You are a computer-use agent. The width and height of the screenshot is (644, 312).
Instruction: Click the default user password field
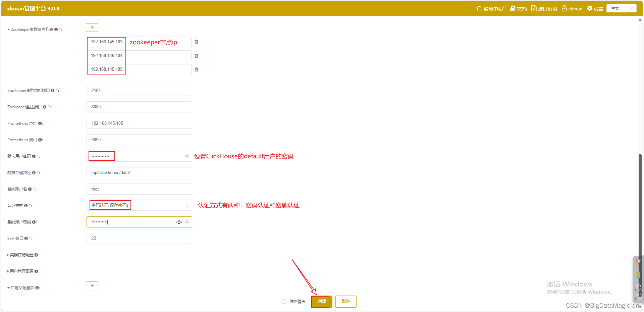click(x=139, y=156)
